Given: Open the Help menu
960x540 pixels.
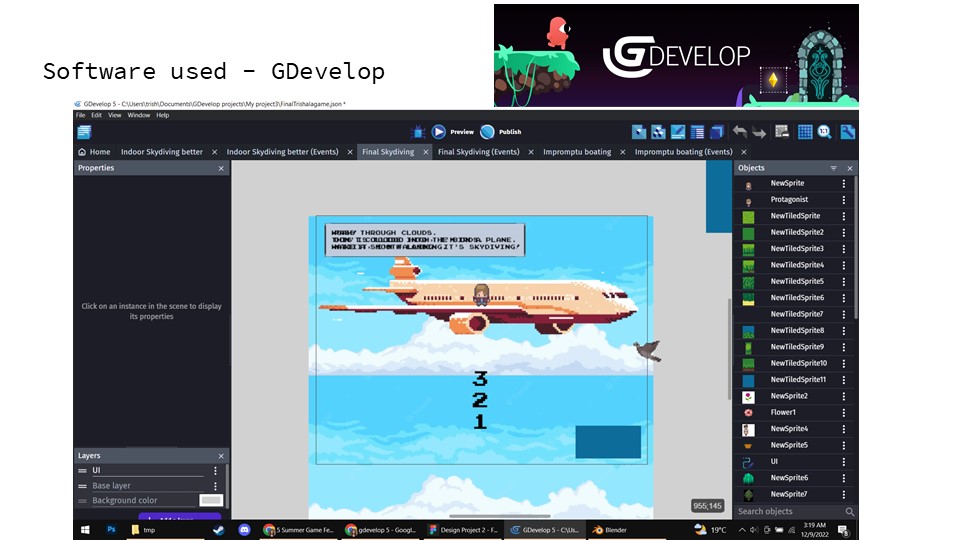Looking at the screenshot, I should (162, 115).
